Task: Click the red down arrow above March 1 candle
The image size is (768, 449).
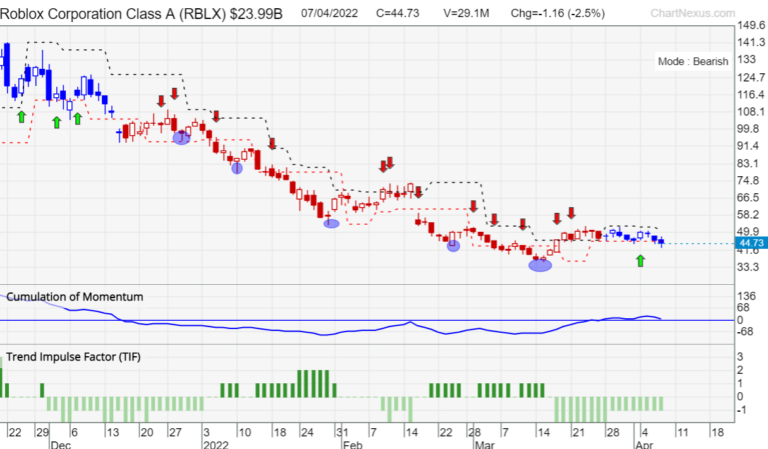Action: (x=473, y=206)
